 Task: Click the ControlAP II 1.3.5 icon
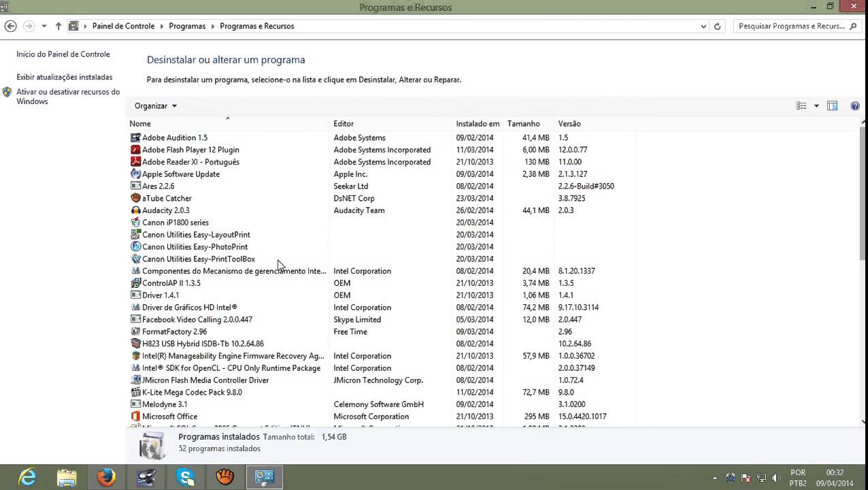pyautogui.click(x=135, y=283)
